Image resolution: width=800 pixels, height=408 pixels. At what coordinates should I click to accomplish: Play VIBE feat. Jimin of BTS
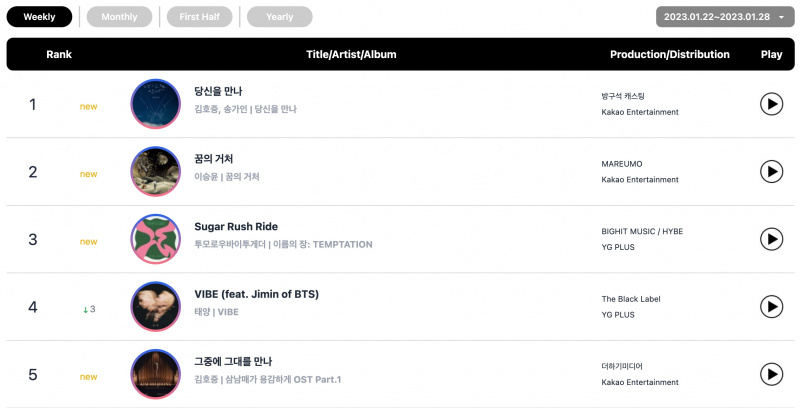[x=771, y=307]
